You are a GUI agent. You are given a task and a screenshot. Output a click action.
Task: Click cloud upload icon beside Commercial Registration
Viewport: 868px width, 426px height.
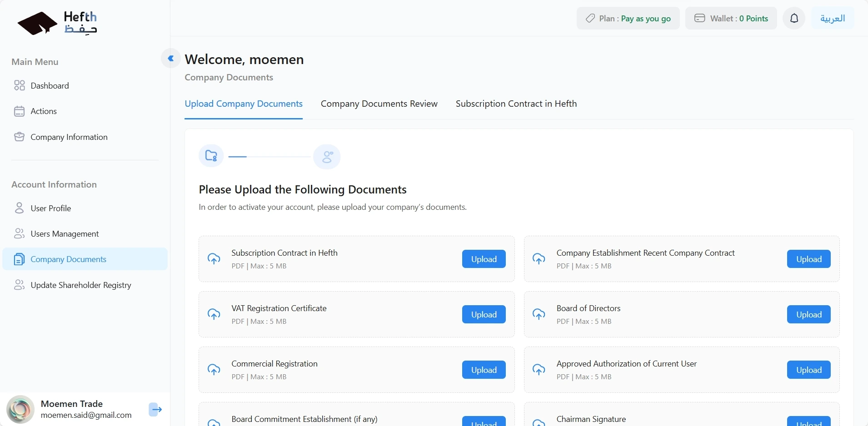(214, 370)
